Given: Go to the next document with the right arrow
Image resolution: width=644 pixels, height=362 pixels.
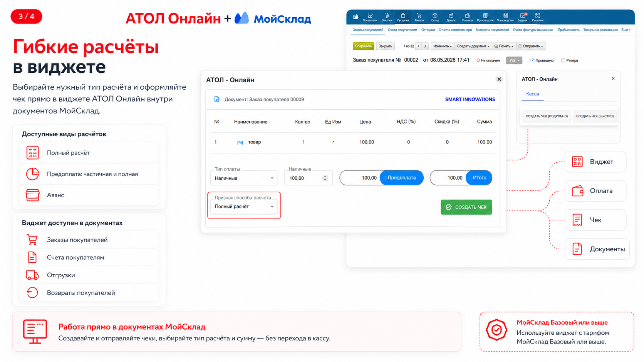Looking at the screenshot, I should [x=425, y=46].
